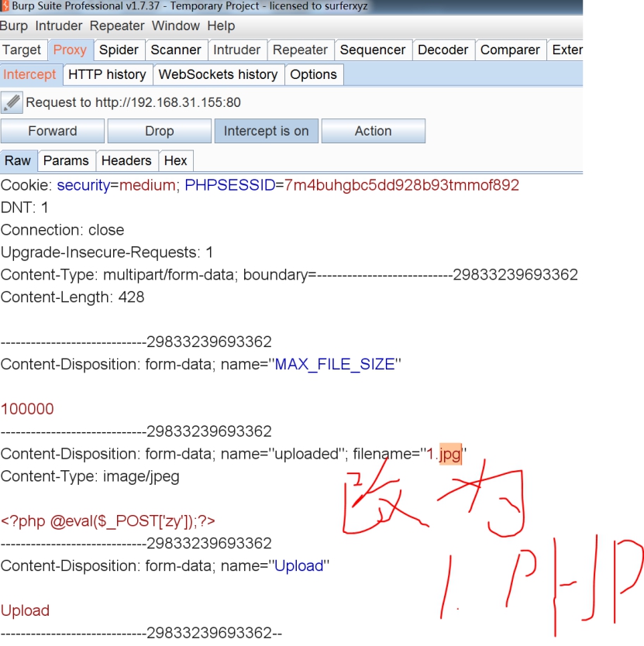The image size is (644, 646).
Task: Select the Intercept sub-tab
Action: 29,74
